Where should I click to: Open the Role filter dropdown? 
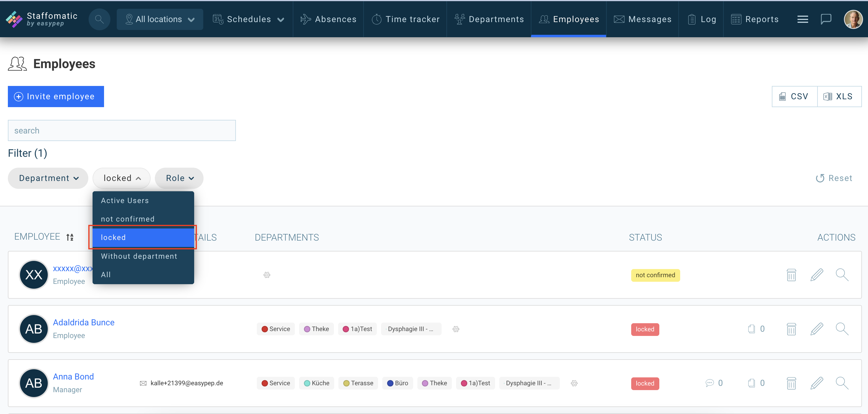click(179, 178)
